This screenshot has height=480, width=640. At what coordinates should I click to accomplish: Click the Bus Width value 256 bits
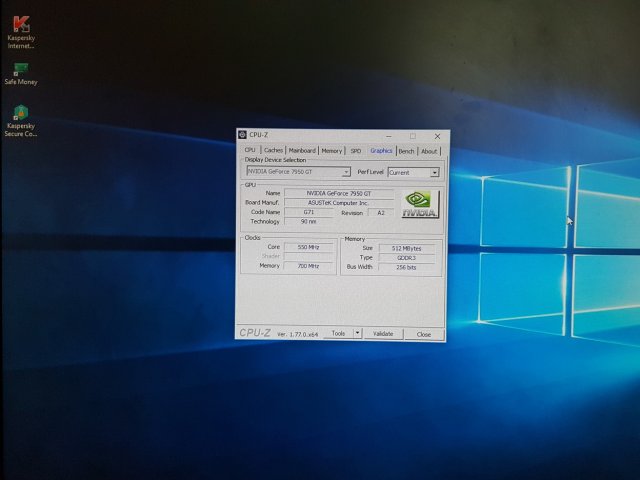407,267
